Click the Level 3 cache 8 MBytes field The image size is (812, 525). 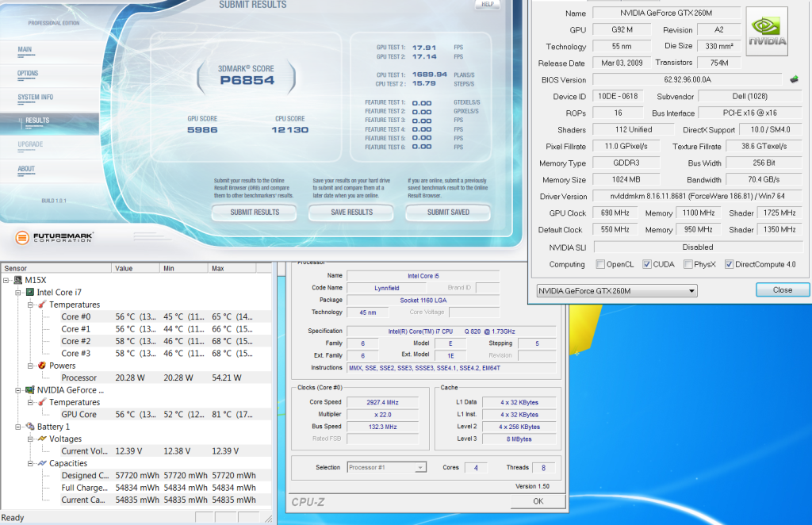click(x=519, y=439)
